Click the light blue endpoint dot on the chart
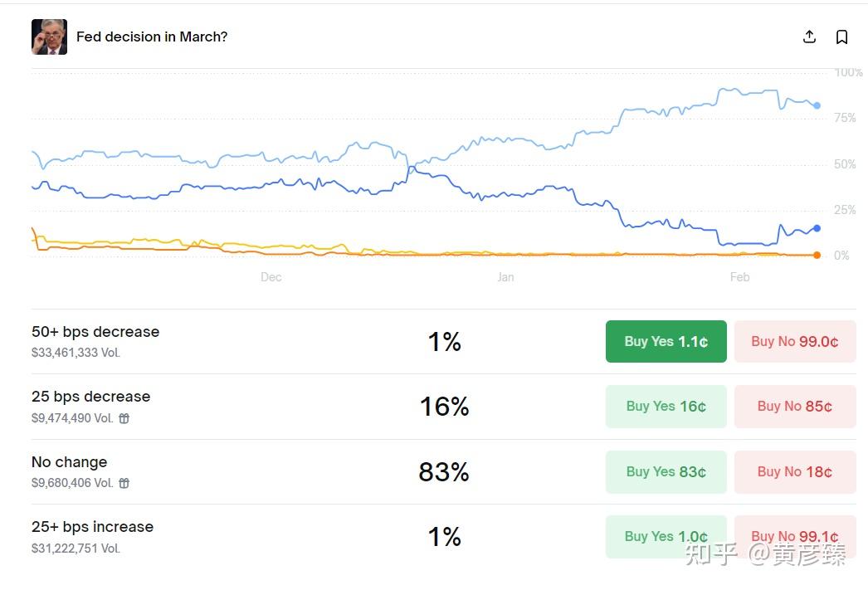Viewport: 868px width, 590px height. tap(817, 105)
